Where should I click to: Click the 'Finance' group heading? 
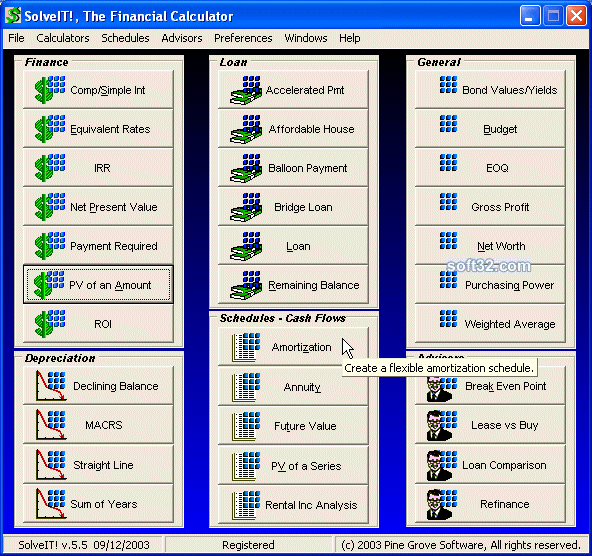coord(46,62)
